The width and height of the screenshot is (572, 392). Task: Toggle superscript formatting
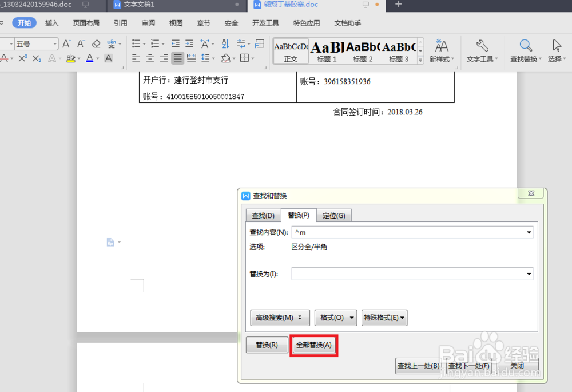click(x=23, y=57)
